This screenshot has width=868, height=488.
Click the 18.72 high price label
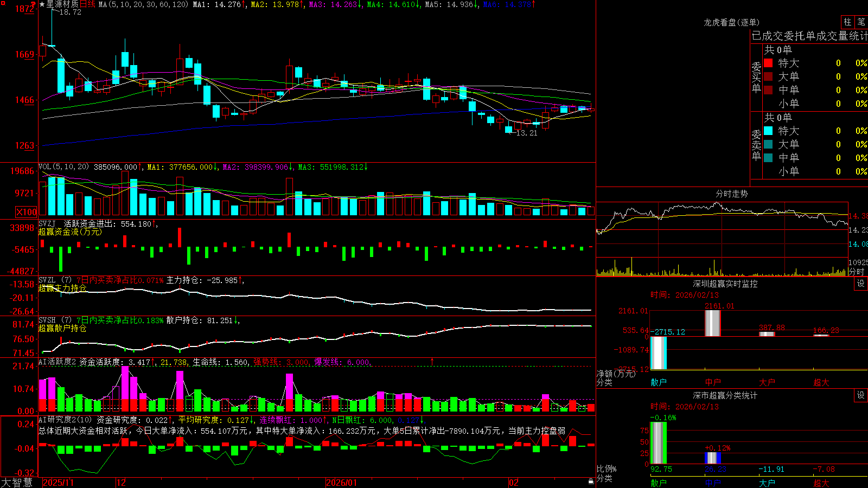[70, 12]
